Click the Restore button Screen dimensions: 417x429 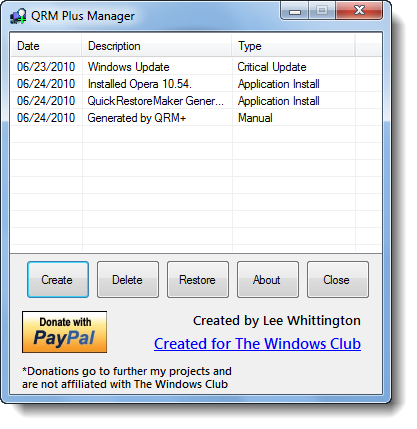[198, 280]
